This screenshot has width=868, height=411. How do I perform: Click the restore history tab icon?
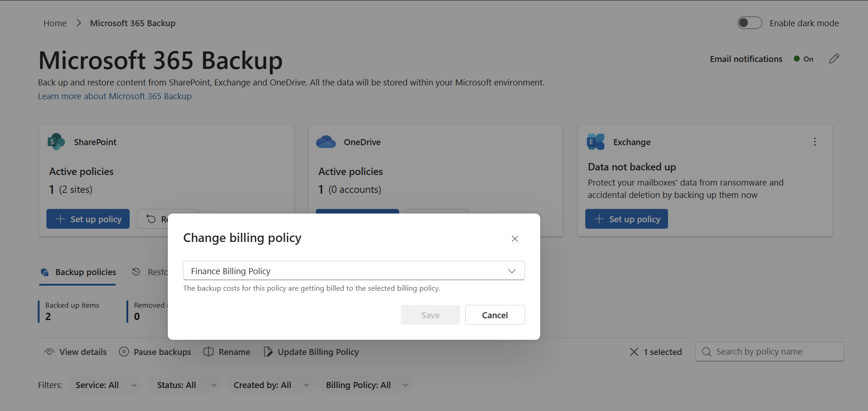136,272
